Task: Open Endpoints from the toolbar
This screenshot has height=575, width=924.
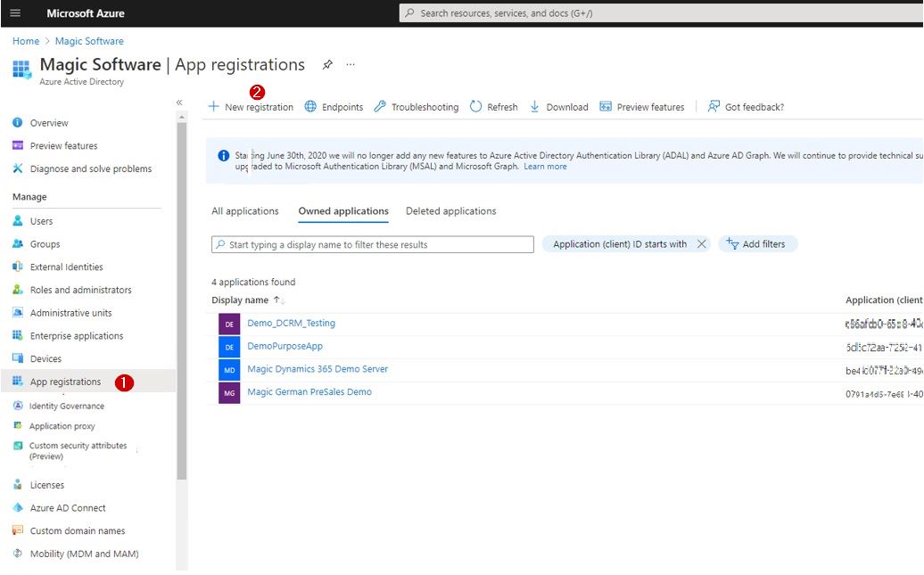Action: (334, 107)
